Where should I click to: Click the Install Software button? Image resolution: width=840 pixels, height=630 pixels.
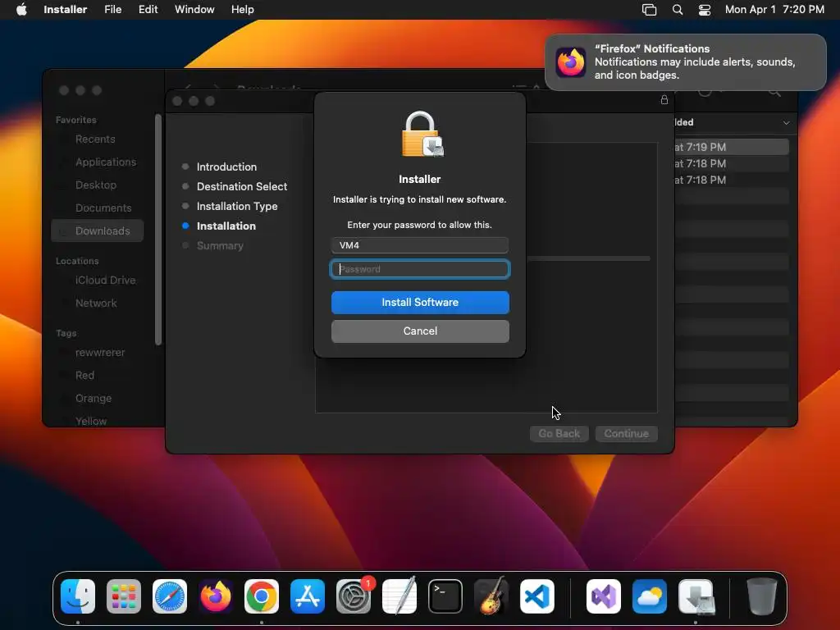pyautogui.click(x=420, y=303)
